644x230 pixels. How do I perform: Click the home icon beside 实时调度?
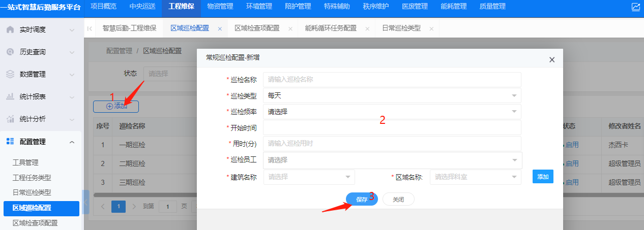[x=10, y=29]
